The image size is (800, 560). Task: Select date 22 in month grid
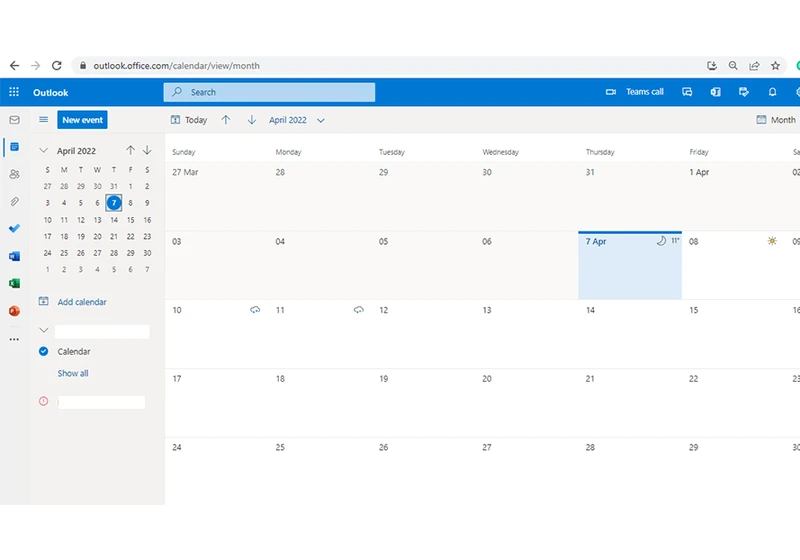[693, 379]
